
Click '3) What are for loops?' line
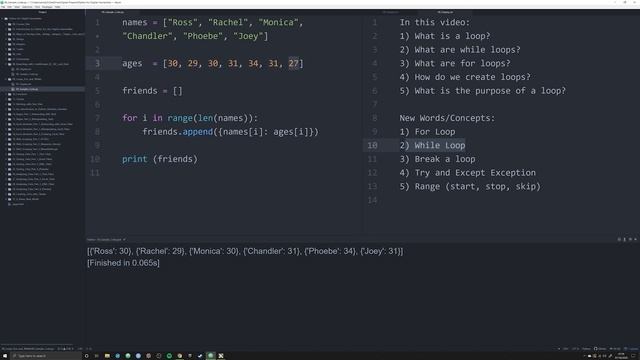coord(455,63)
